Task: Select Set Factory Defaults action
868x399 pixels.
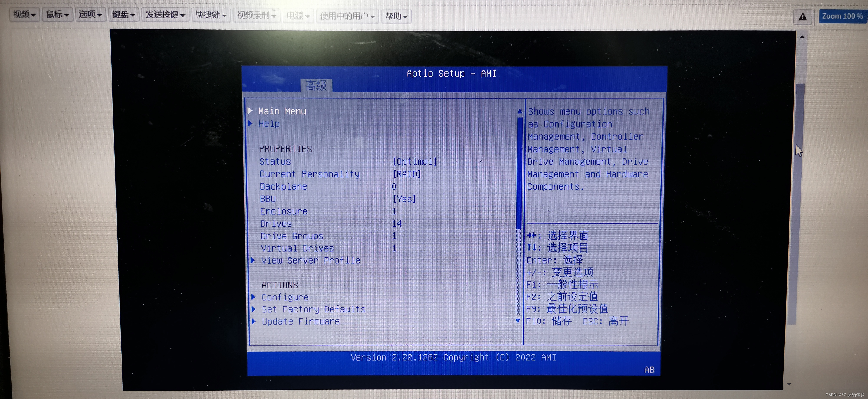Action: [x=313, y=309]
